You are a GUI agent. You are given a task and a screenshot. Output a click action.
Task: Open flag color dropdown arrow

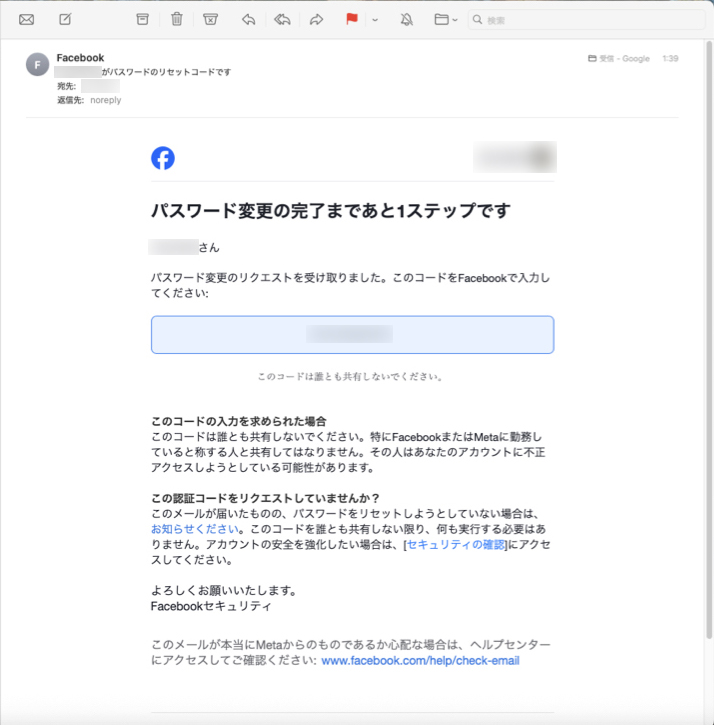pos(375,20)
